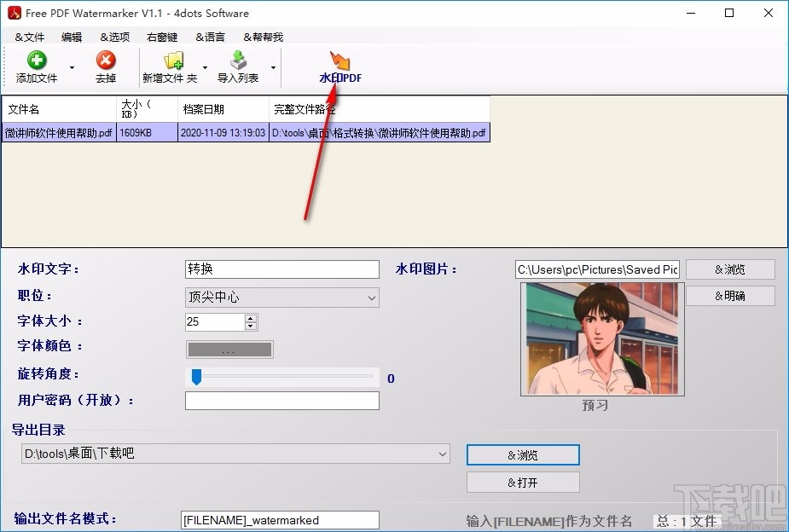
Task: Click the watermark image preview thumbnail
Action: (x=602, y=339)
